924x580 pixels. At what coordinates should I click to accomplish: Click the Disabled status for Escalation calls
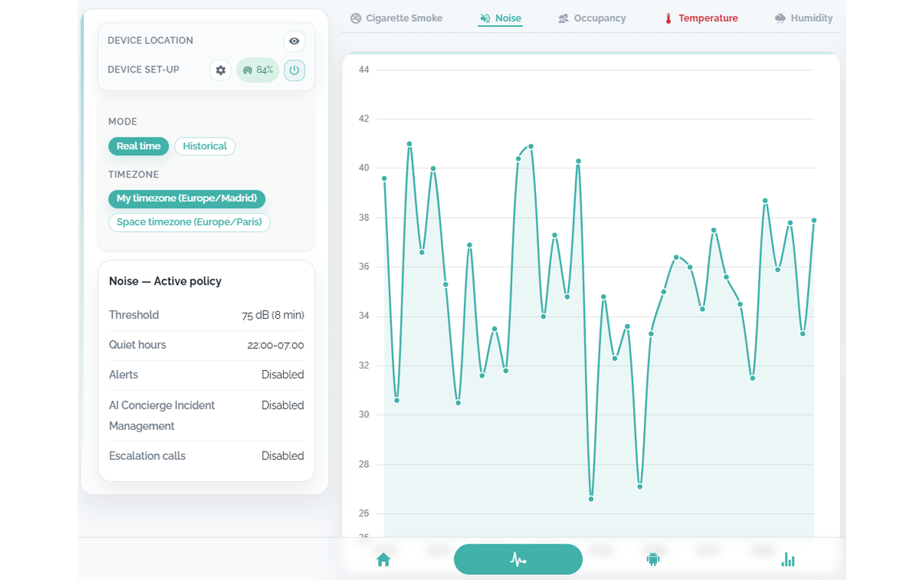(x=283, y=456)
